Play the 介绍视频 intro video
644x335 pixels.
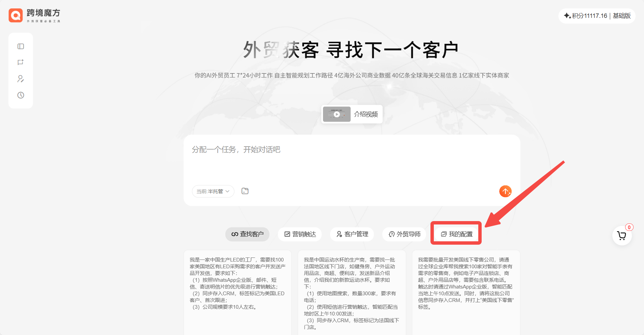tap(352, 114)
